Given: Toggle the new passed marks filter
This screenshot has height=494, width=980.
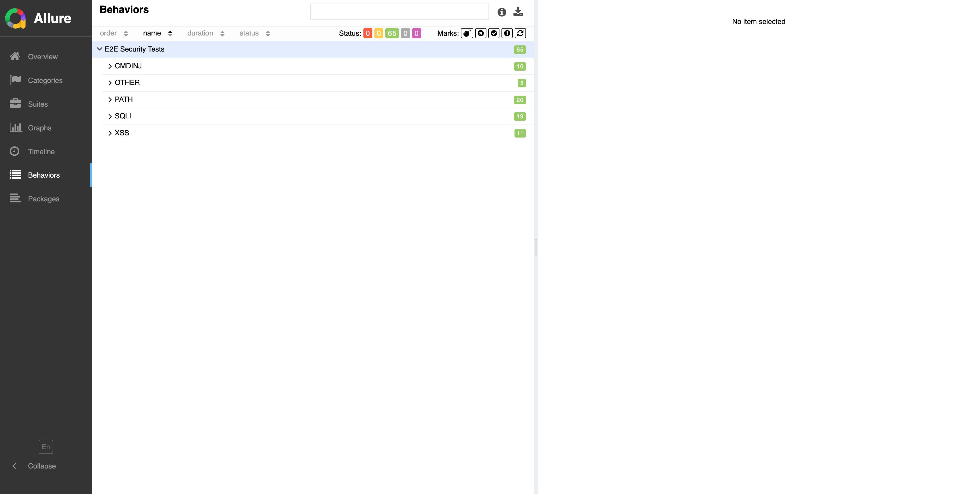Looking at the screenshot, I should [494, 33].
